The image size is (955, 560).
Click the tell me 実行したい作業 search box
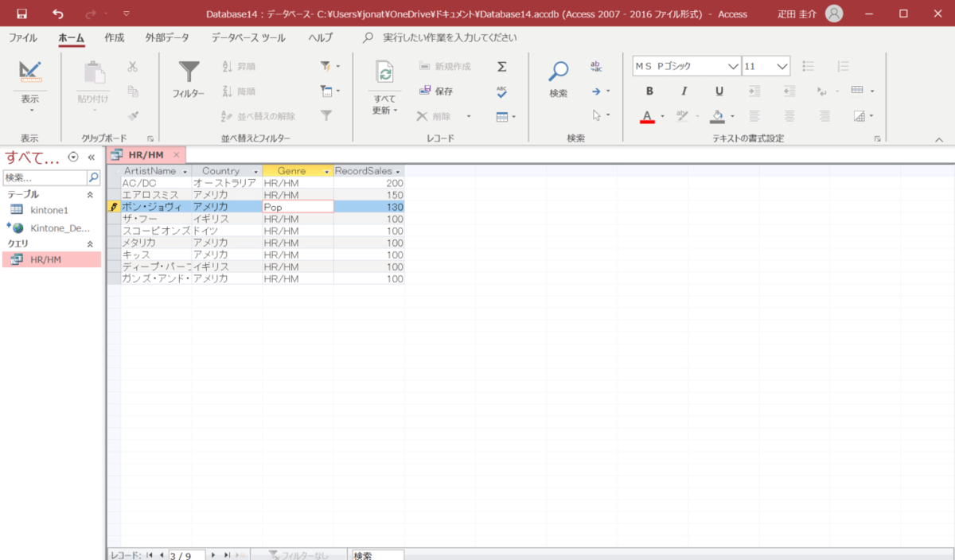(449, 37)
